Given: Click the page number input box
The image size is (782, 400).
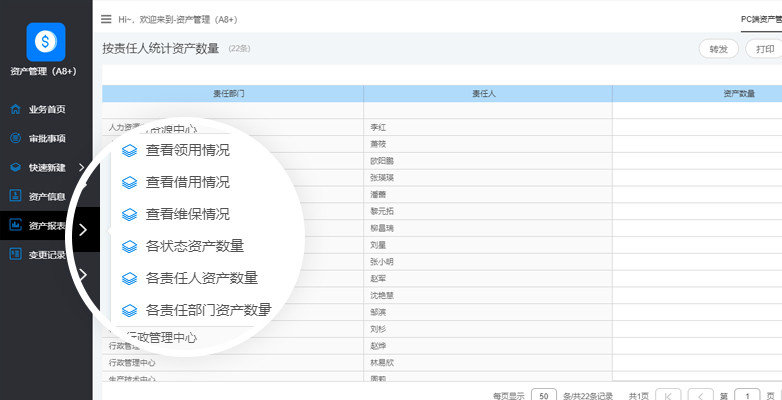Looking at the screenshot, I should point(747,395).
